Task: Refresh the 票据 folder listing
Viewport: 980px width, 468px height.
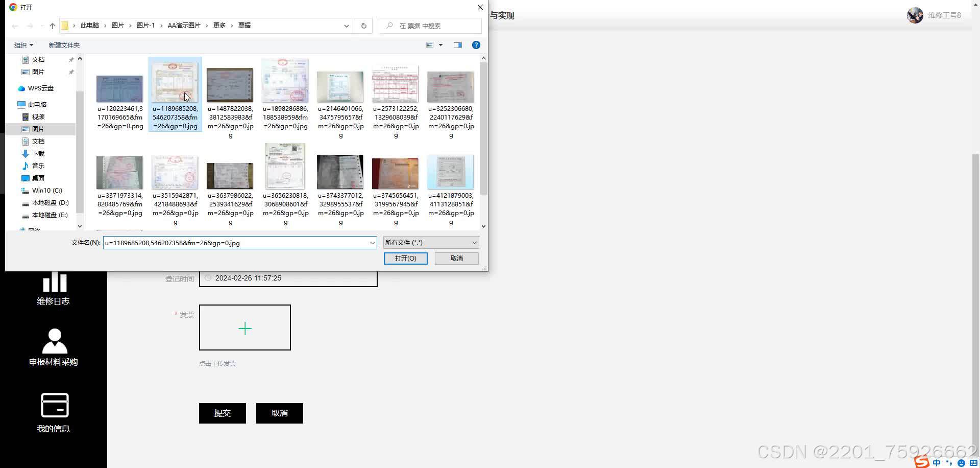Action: pyautogui.click(x=364, y=26)
